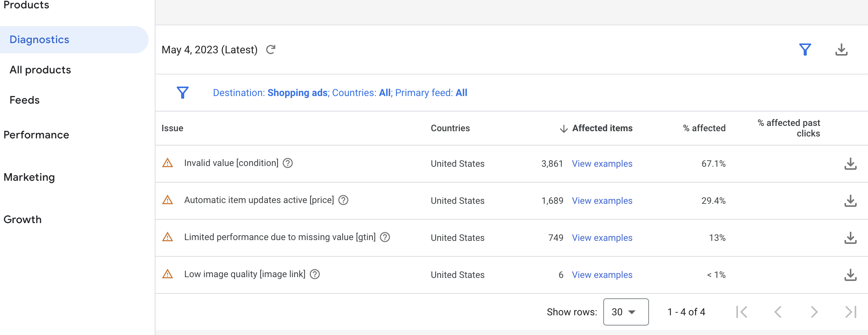Go to Feeds in the sidebar
868x335 pixels.
(25, 100)
